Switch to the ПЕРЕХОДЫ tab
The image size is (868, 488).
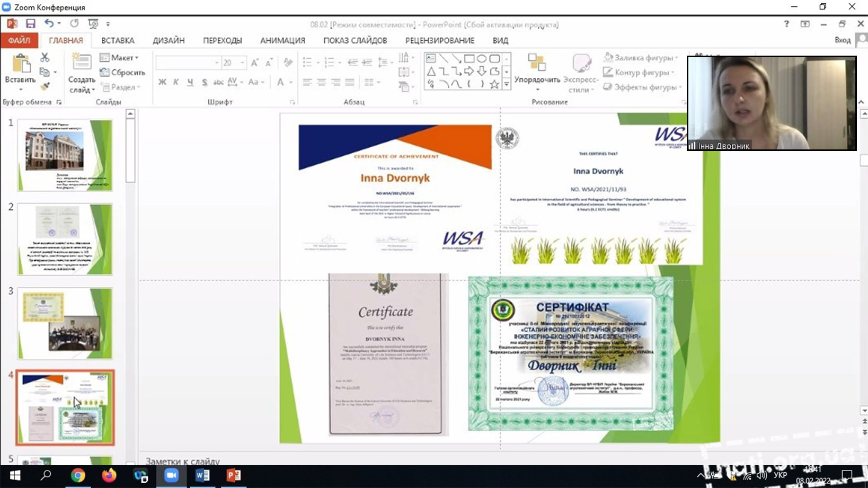223,40
